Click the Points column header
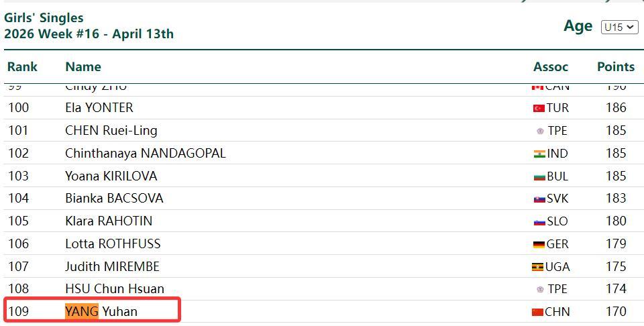This screenshot has height=326, width=644. tap(615, 67)
